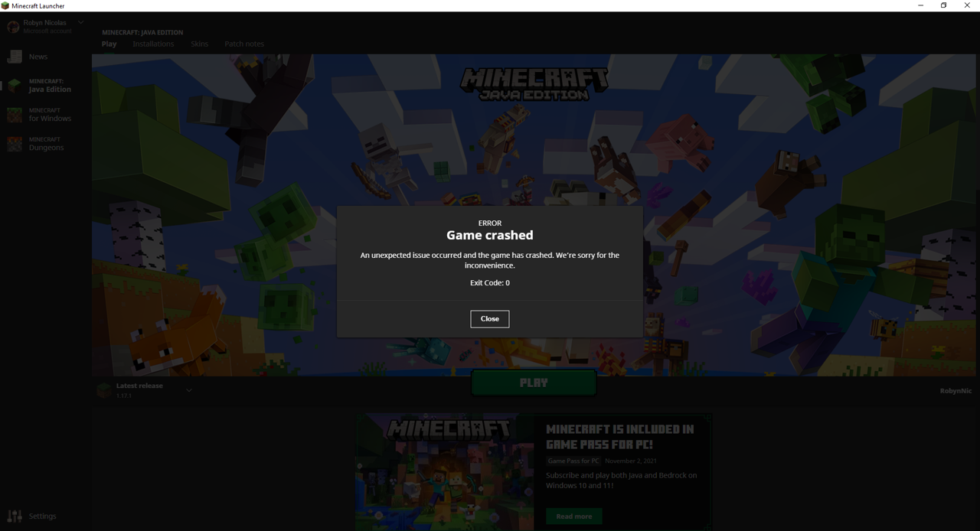Screen dimensions: 980x531
Task: Select the Play tab
Action: tap(109, 44)
